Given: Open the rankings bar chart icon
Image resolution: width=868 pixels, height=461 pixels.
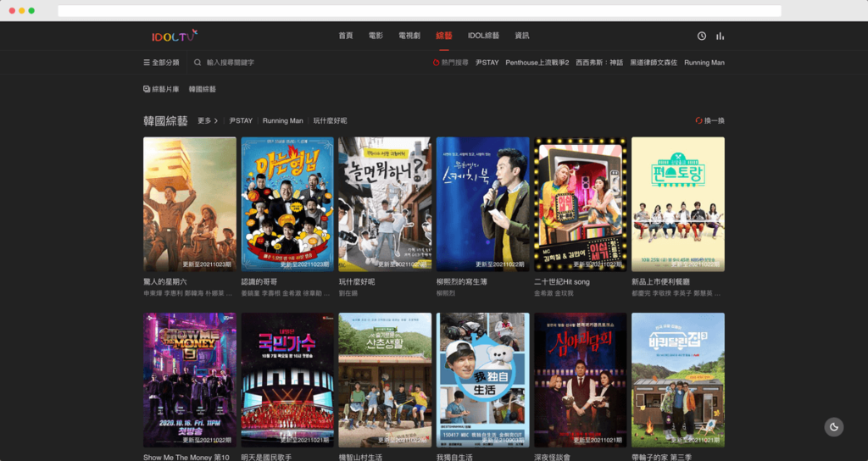Looking at the screenshot, I should (x=720, y=36).
